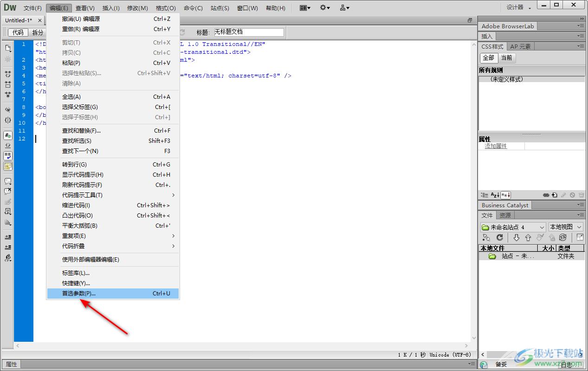Open the Extend Dreamweaver gear dropdown
The width and height of the screenshot is (588, 371).
coord(325,8)
